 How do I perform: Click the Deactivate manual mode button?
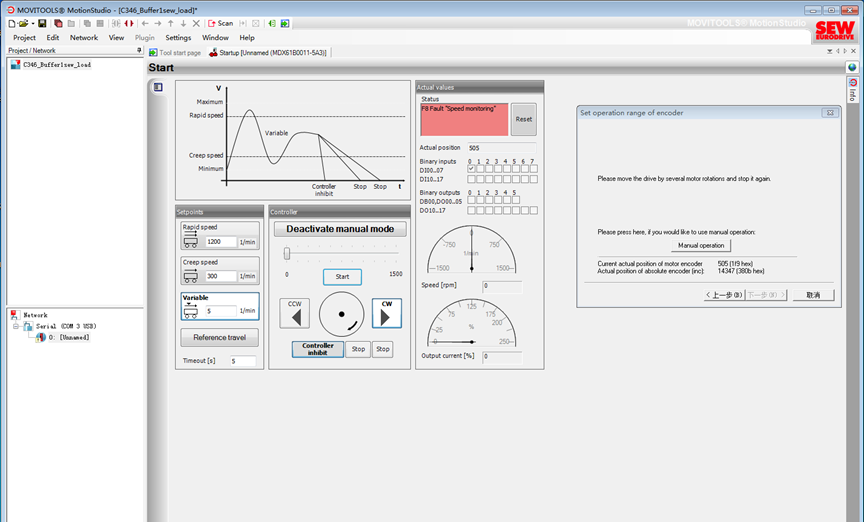click(x=340, y=229)
